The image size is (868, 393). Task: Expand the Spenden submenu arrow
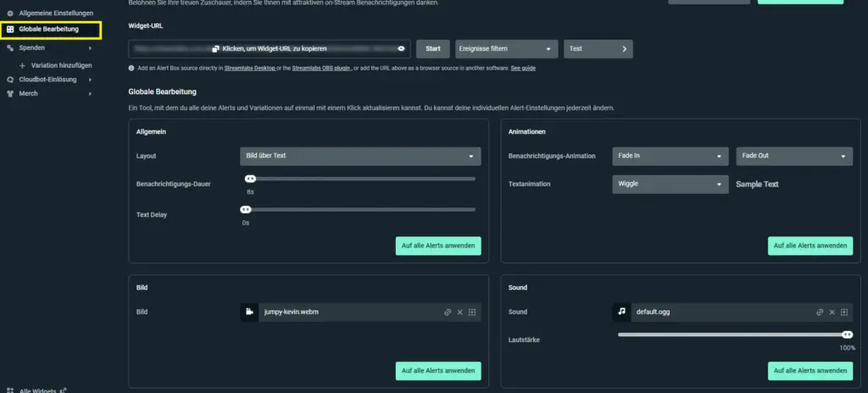pos(90,48)
